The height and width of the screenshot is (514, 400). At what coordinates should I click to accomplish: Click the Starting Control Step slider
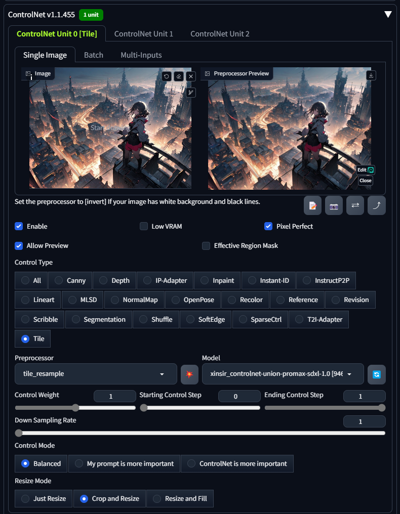[200, 408]
